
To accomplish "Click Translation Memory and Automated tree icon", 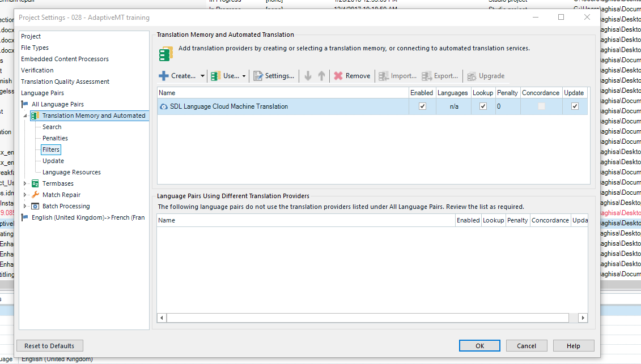I will [x=35, y=115].
